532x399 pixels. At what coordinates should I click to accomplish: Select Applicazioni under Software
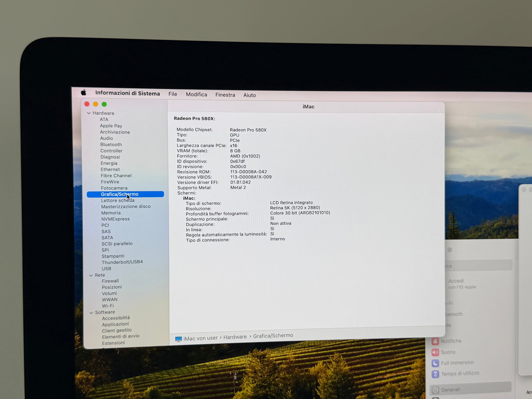(x=116, y=324)
